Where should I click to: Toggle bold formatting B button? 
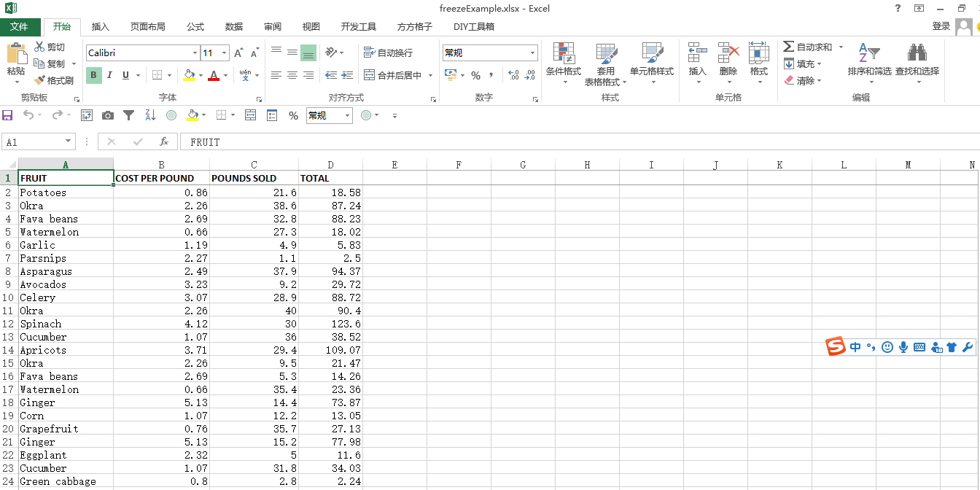click(x=94, y=75)
